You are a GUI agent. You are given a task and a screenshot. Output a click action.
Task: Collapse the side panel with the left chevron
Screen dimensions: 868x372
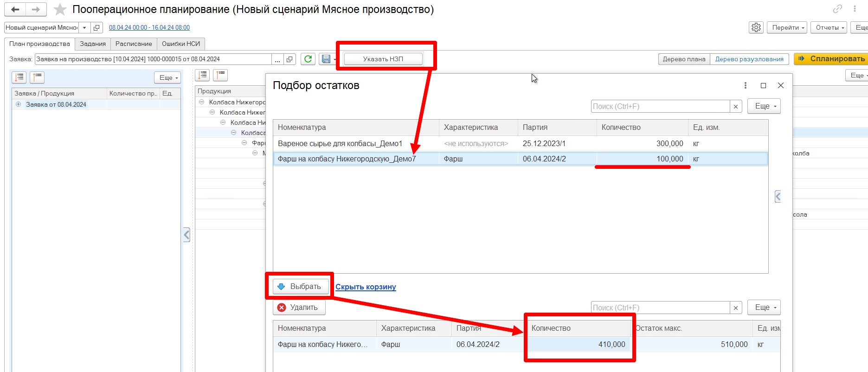pyautogui.click(x=186, y=235)
